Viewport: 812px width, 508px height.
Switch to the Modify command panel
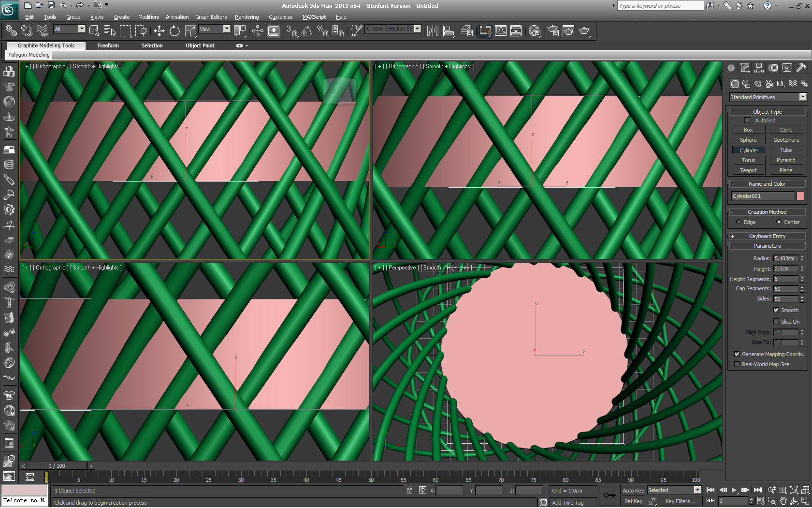(x=745, y=68)
